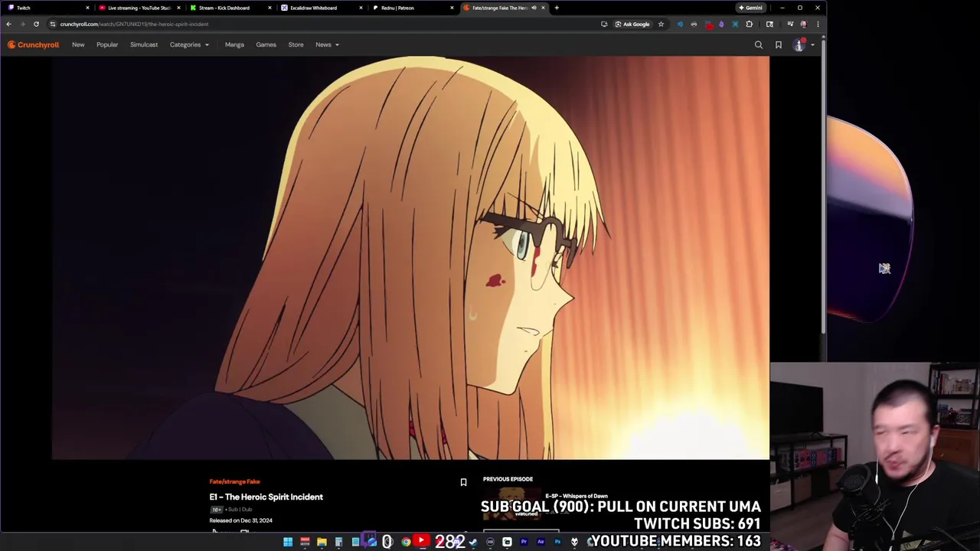Focus the crunchyroll.com address bar

[x=322, y=24]
